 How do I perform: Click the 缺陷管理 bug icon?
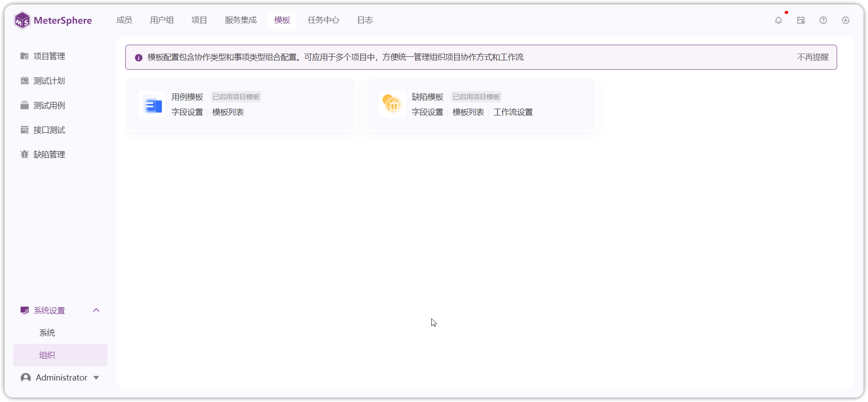pos(25,155)
